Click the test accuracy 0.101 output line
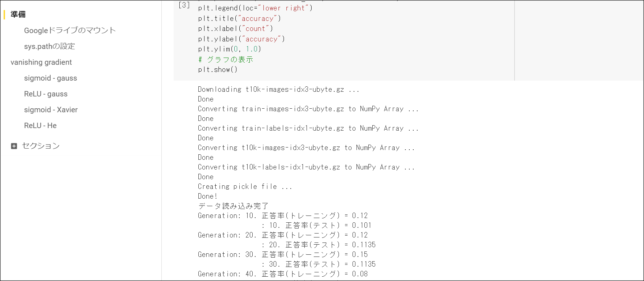Screen dimensions: 644x281 (316, 226)
